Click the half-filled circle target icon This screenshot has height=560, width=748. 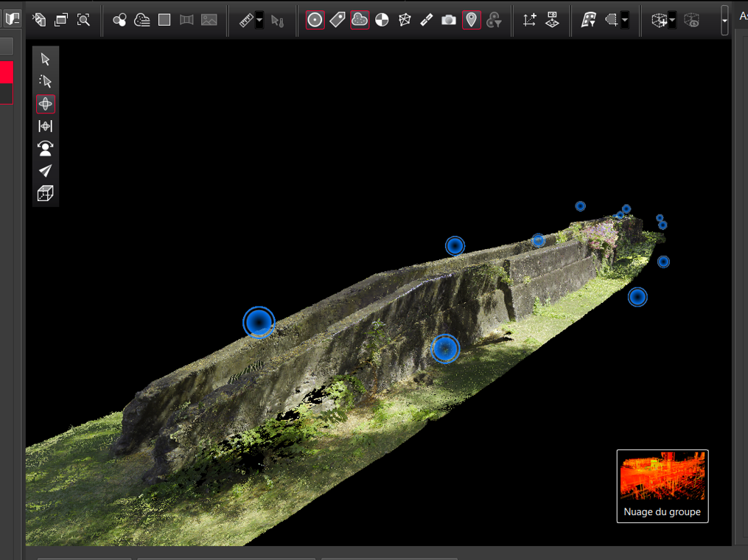382,21
